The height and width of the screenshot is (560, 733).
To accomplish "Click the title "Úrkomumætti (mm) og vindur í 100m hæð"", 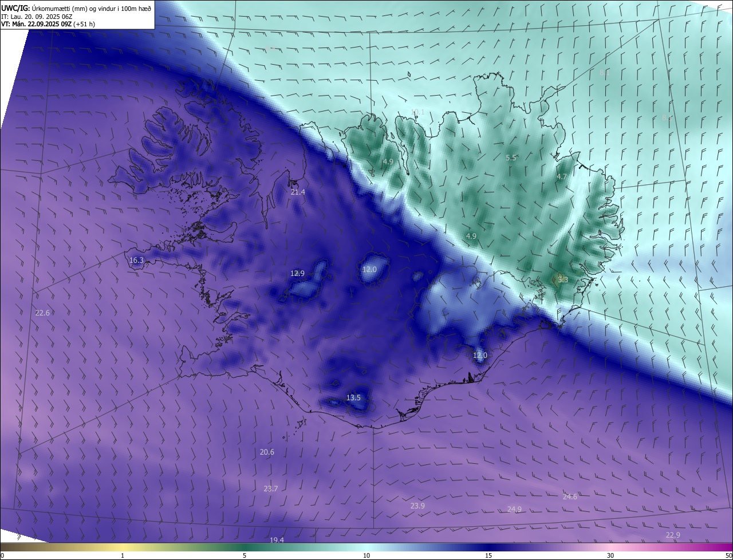I will click(x=91, y=7).
